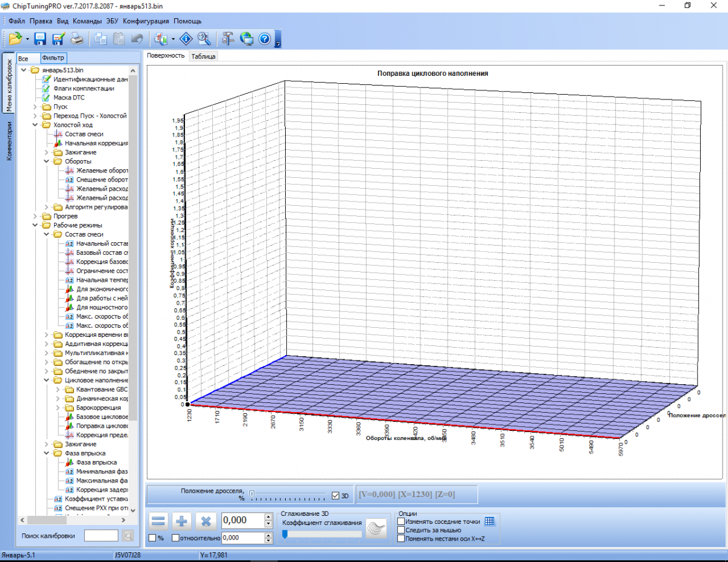Open the dropdown arrow beside the open-folder icon
Image resolution: width=728 pixels, height=562 pixels.
[x=27, y=39]
